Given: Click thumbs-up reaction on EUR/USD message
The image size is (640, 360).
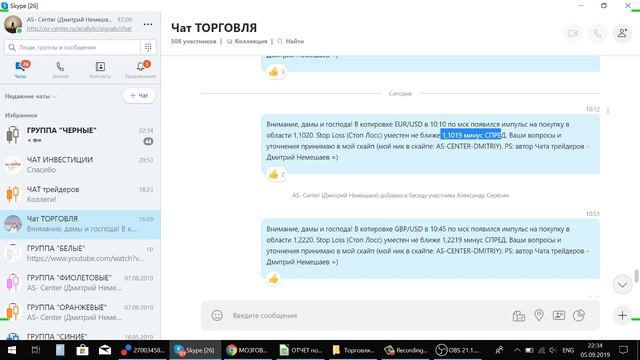Looking at the screenshot, I should coord(276,174).
